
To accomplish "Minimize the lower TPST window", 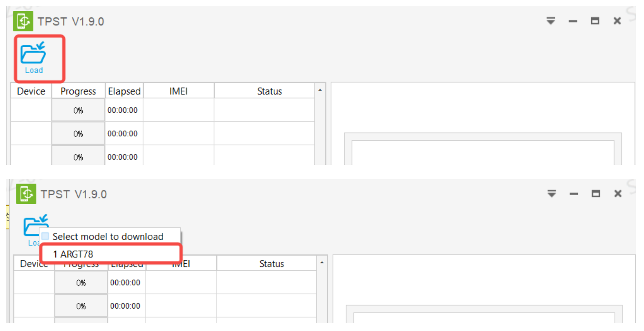I will 574,194.
